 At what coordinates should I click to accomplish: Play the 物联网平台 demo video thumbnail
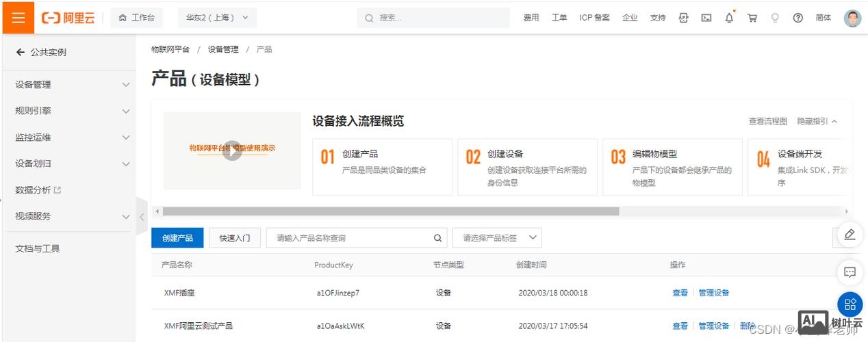pyautogui.click(x=232, y=150)
